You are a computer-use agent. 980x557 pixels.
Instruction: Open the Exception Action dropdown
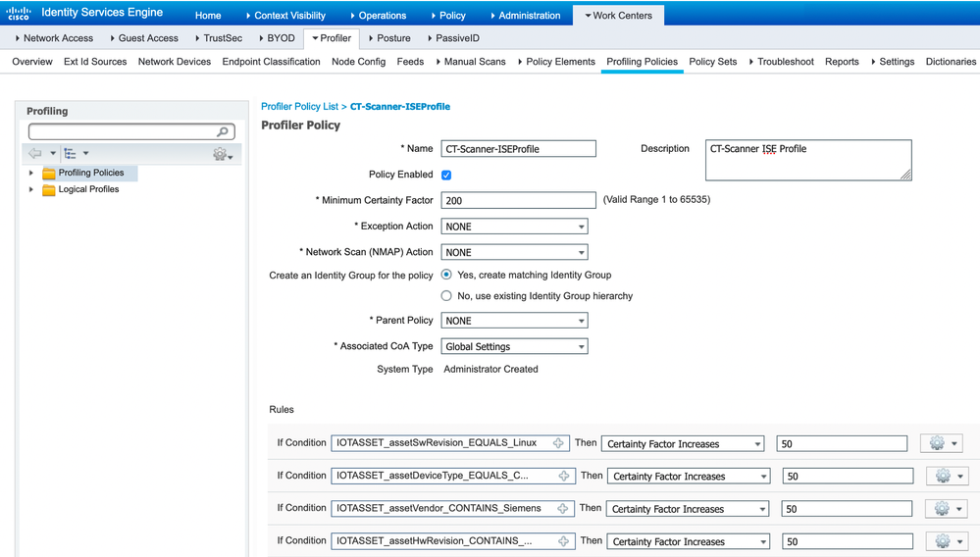pyautogui.click(x=514, y=227)
